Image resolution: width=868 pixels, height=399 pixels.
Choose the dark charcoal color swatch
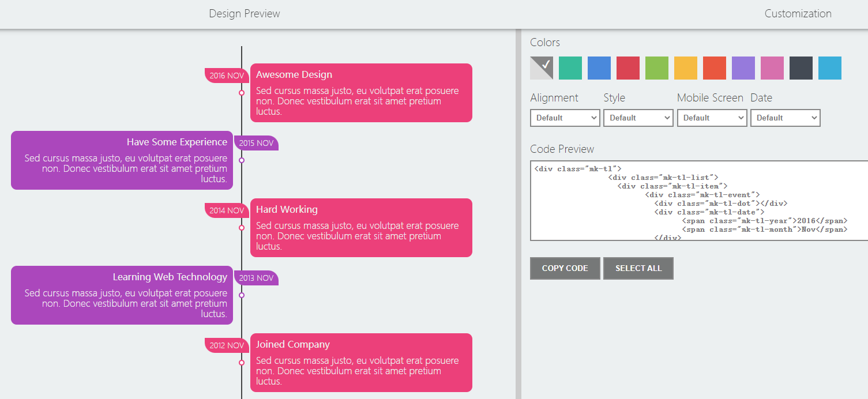(x=801, y=68)
